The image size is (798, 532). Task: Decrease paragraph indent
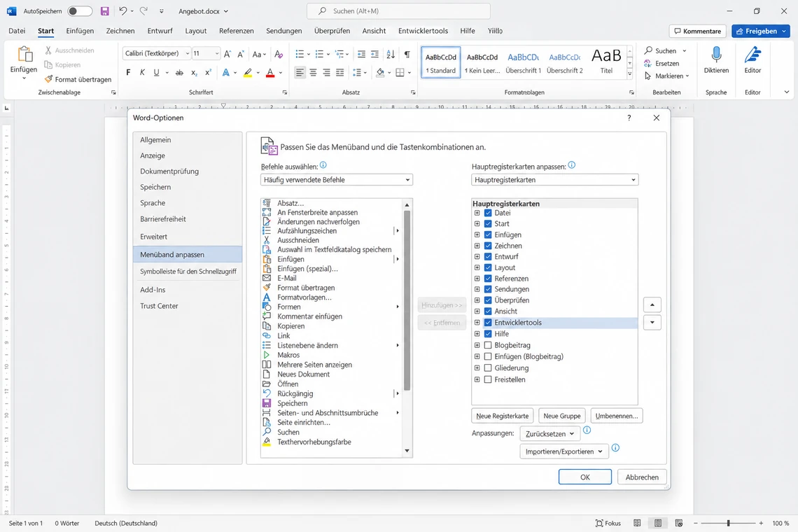[x=361, y=54]
